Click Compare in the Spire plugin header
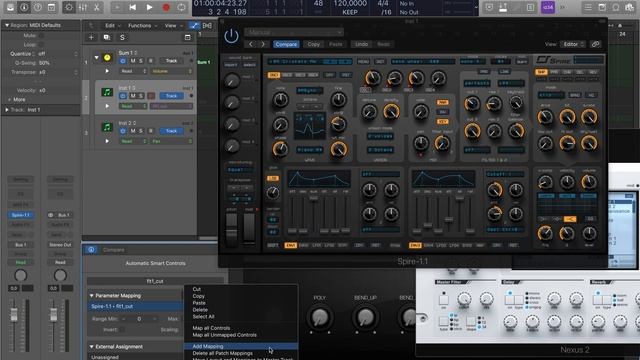Screen dimensions: 640x360 286,44
